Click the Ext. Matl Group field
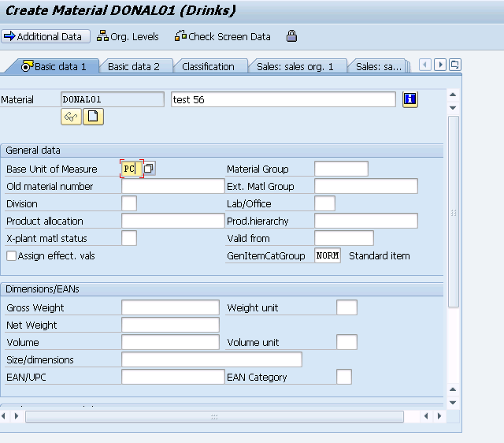The height and width of the screenshot is (443, 504). coord(366,186)
